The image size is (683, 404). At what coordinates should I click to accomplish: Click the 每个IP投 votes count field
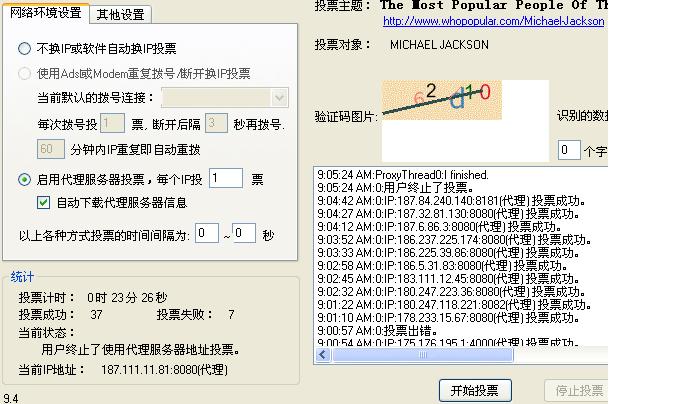pos(226,178)
